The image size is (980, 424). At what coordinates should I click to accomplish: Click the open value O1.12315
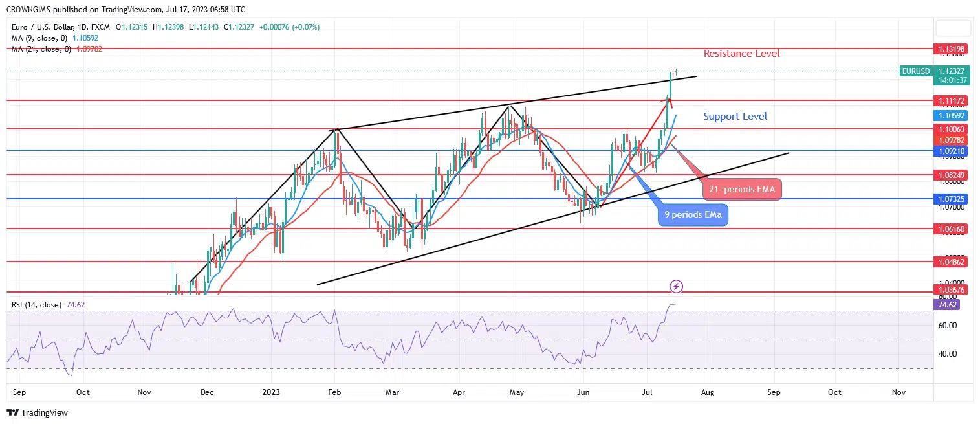pos(131,27)
